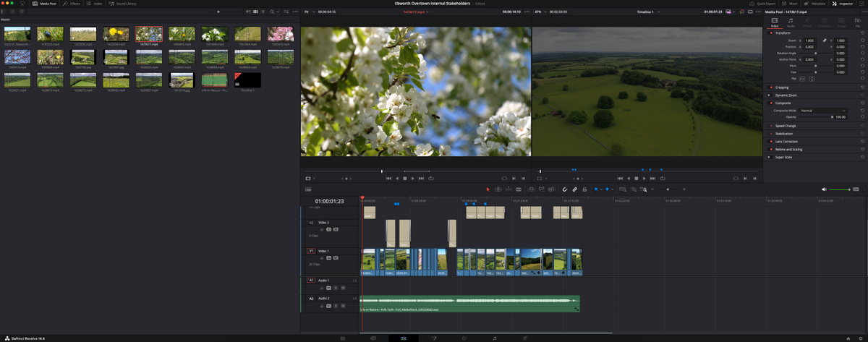Click the speaker volume icon above timeline
The height and width of the screenshot is (342, 868).
pos(825,189)
